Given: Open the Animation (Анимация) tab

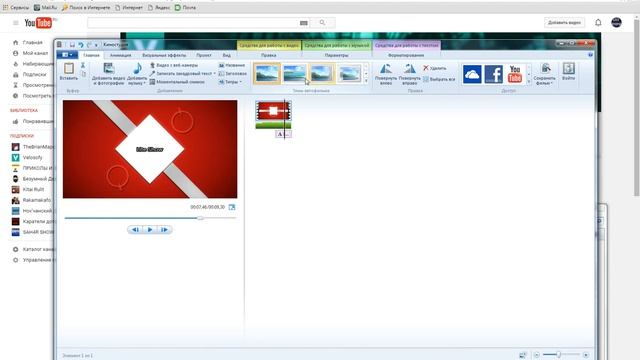Looking at the screenshot, I should (x=121, y=55).
